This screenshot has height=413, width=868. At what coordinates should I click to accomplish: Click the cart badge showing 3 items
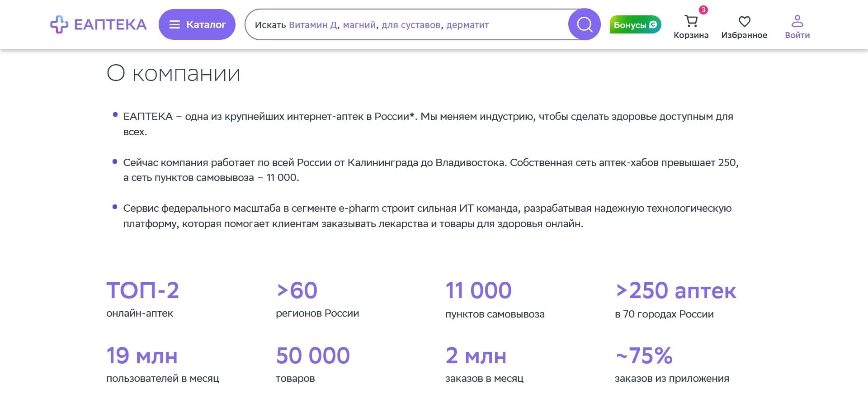pos(703,10)
